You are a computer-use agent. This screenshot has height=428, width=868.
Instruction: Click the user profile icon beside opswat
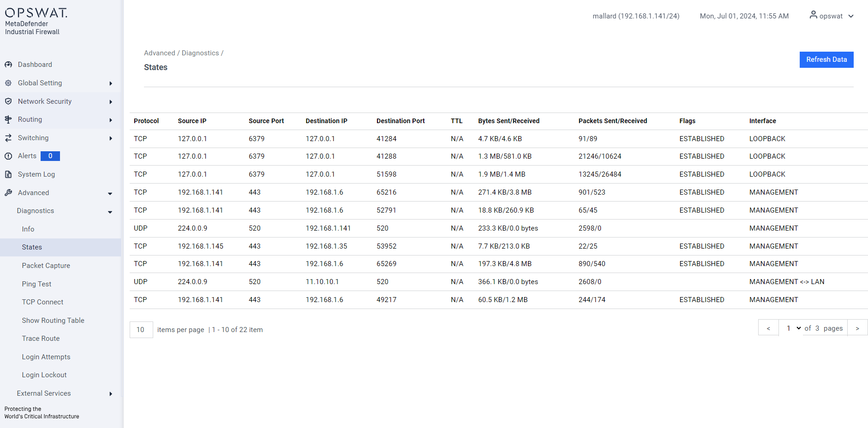tap(813, 15)
